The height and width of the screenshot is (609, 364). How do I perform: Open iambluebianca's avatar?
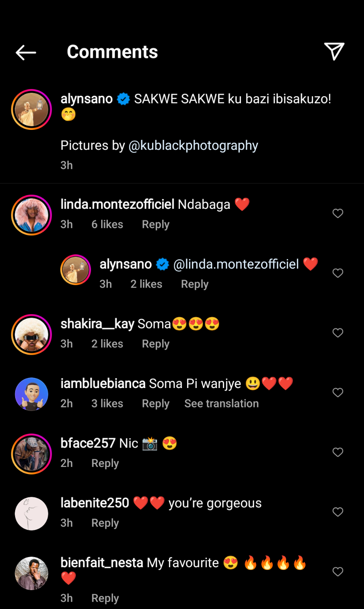pyautogui.click(x=32, y=394)
